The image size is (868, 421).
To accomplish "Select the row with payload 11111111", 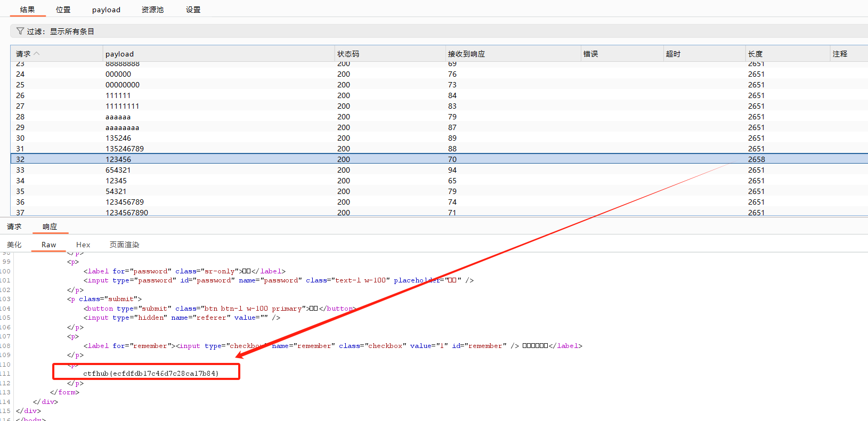I will (x=439, y=106).
